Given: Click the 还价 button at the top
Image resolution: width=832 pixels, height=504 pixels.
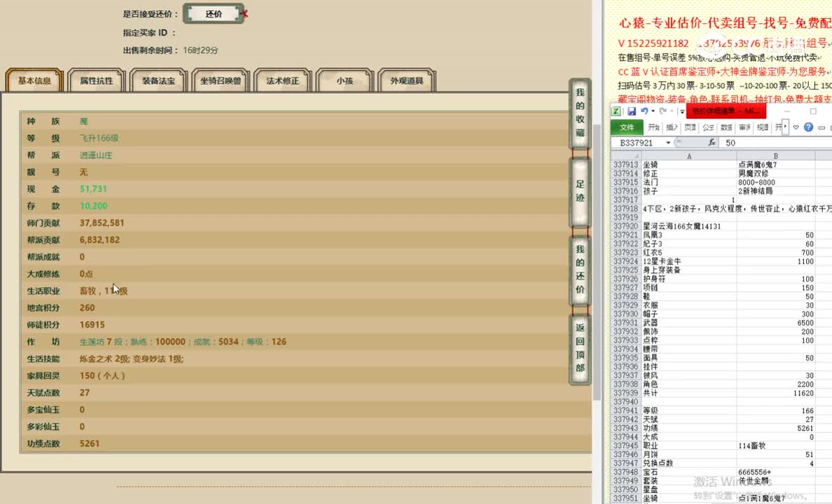Looking at the screenshot, I should click(212, 13).
